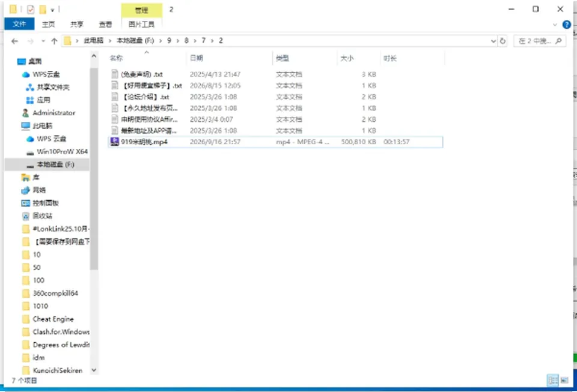Open quick access toolbar customize dropdown
The width and height of the screenshot is (577, 392).
52,10
